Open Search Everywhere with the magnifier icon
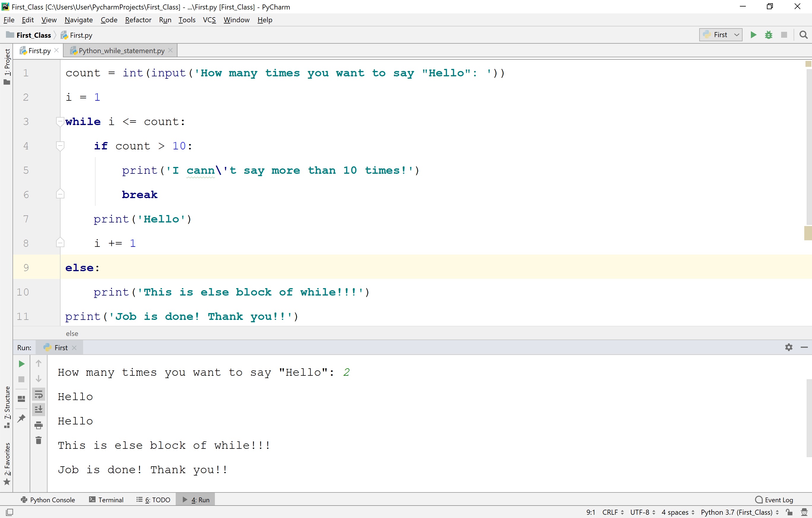 click(804, 35)
